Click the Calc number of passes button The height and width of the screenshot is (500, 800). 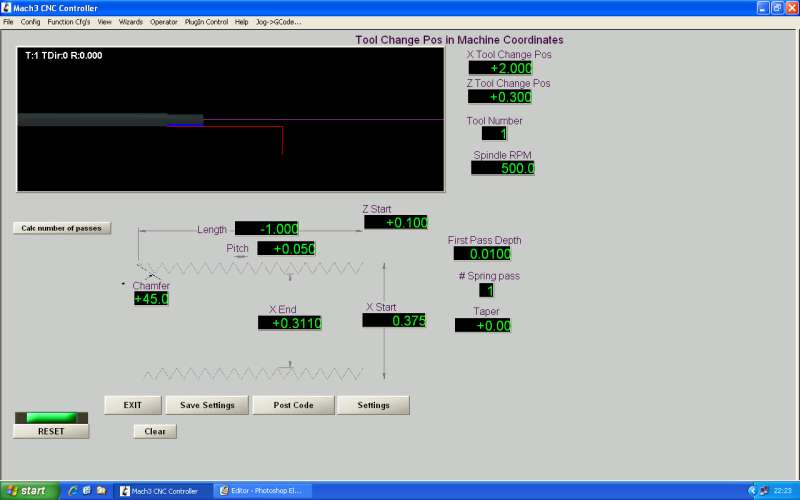(62, 228)
